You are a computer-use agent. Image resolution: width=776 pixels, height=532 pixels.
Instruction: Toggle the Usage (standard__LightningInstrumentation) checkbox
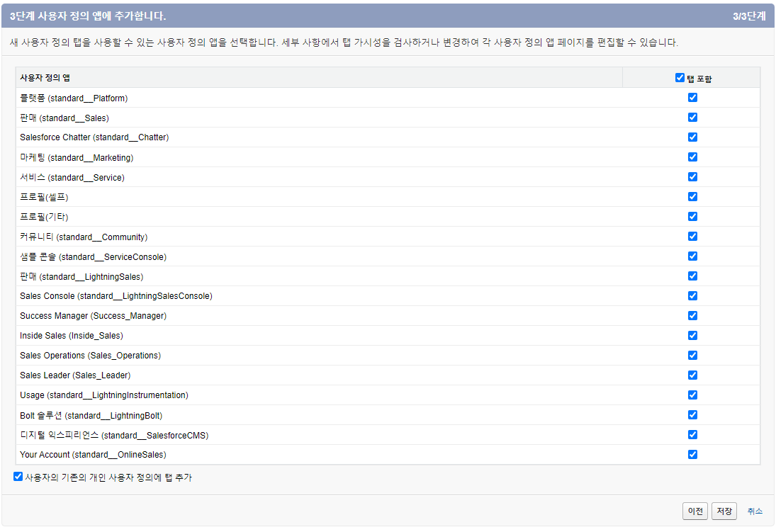coord(692,395)
